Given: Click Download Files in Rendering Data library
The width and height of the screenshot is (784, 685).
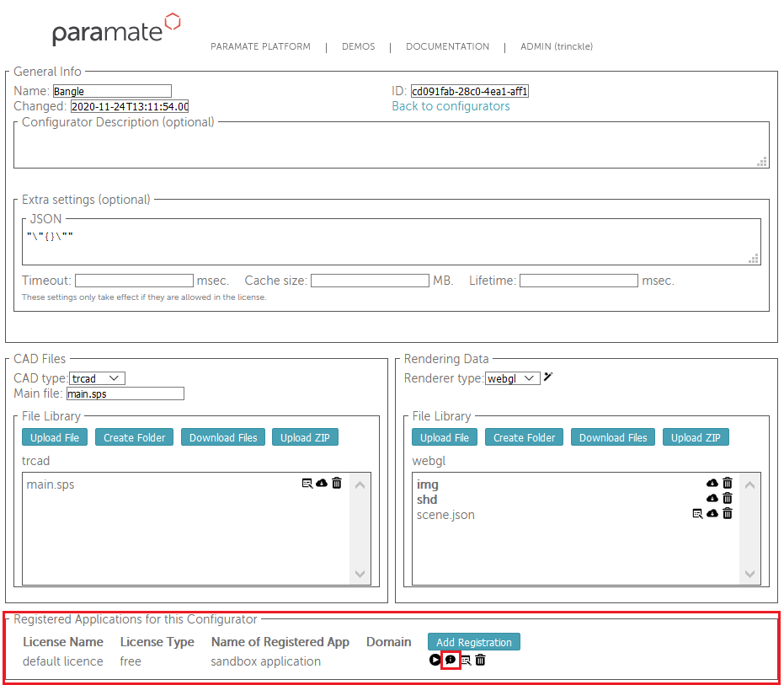Looking at the screenshot, I should tap(613, 437).
